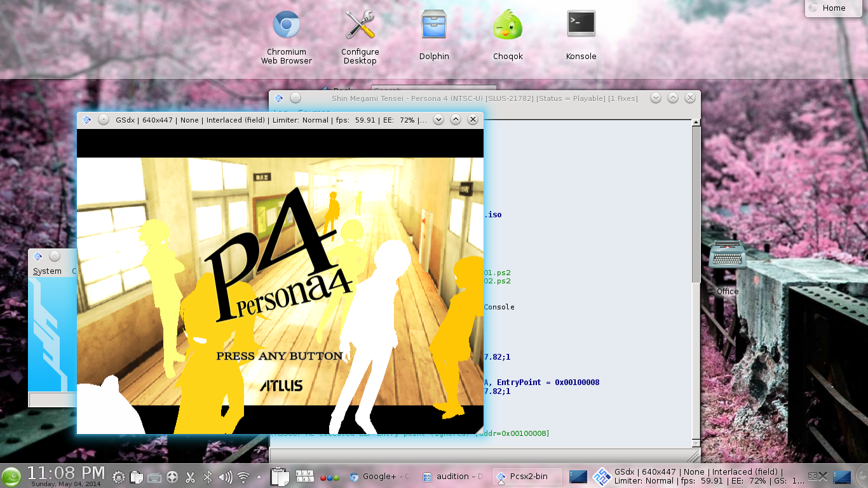Viewport: 868px width, 488px height.
Task: Open the PCSX2 main window menu icon
Action: (x=37, y=256)
